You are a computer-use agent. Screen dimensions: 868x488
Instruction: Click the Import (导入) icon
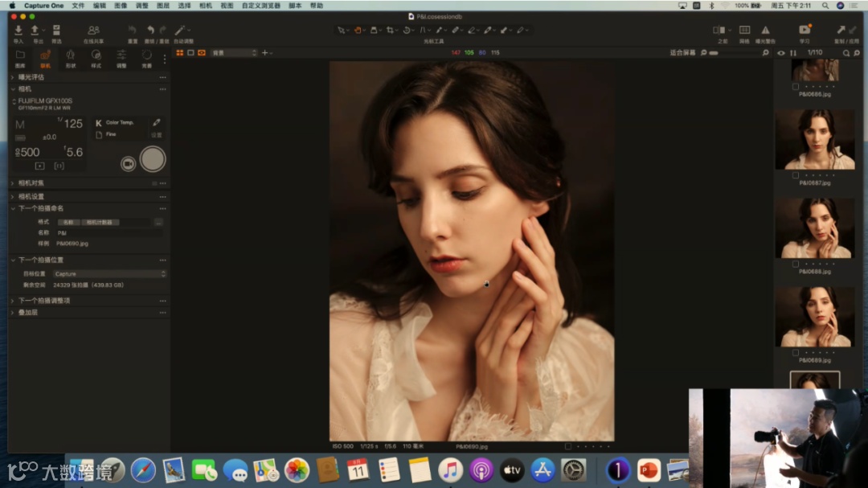[x=18, y=31]
